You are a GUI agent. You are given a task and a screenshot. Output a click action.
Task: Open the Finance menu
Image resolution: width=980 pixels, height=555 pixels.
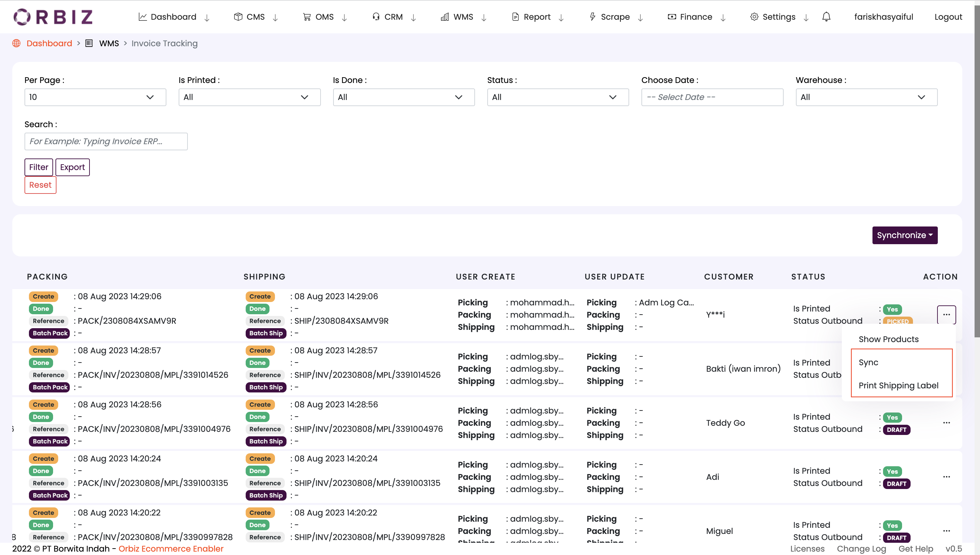696,17
